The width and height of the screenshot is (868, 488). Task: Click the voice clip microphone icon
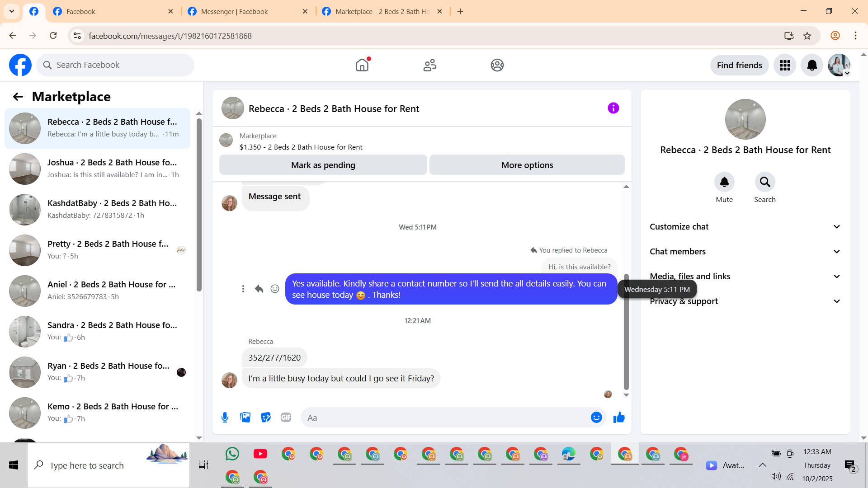[225, 418]
